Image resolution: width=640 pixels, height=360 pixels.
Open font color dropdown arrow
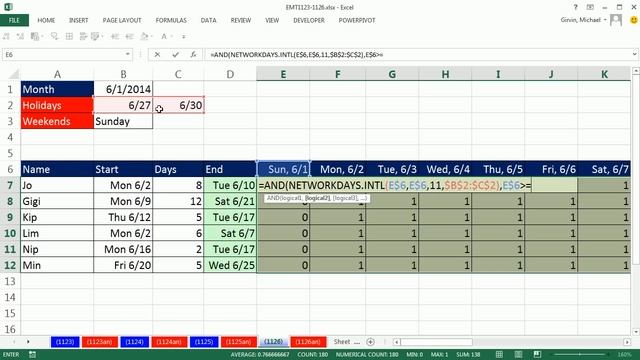171,36
